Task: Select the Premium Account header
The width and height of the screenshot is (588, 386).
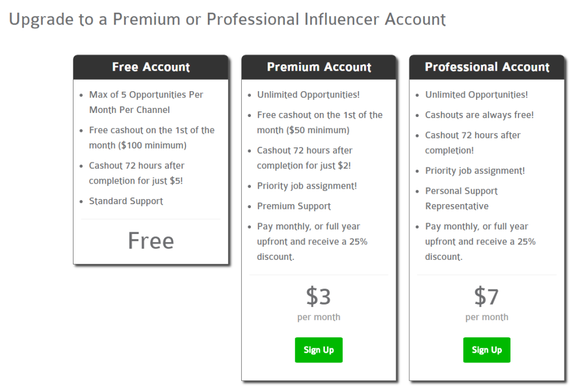Action: 319,67
